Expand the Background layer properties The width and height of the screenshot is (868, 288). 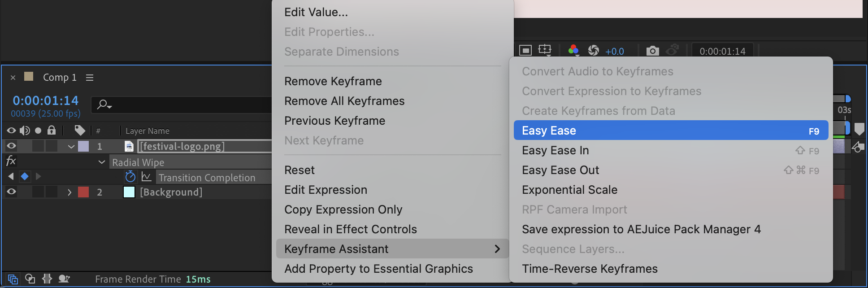69,192
